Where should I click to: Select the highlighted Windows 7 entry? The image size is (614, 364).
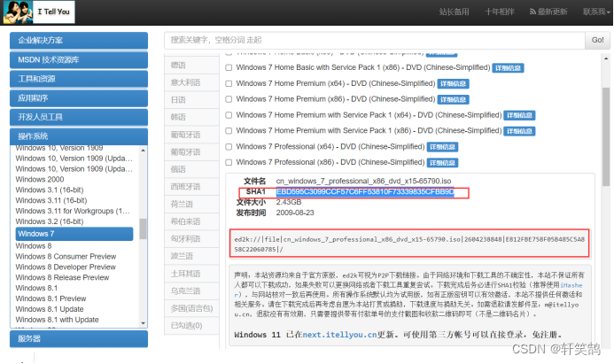[x=74, y=234]
